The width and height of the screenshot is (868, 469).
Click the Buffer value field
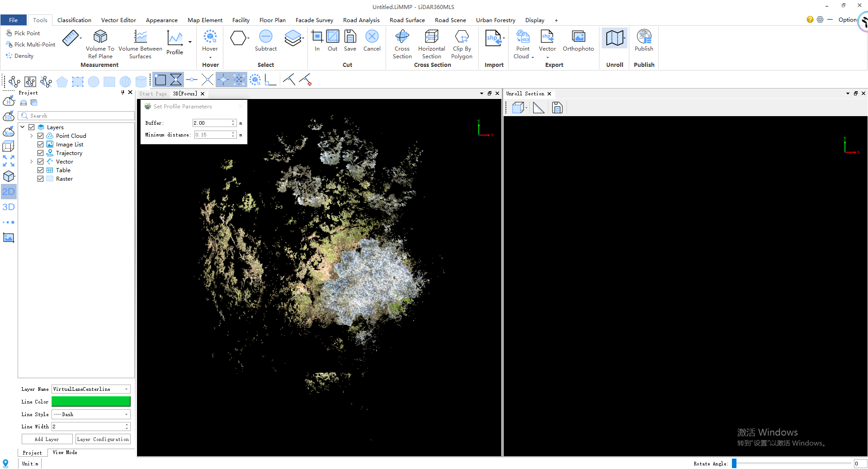click(x=212, y=123)
